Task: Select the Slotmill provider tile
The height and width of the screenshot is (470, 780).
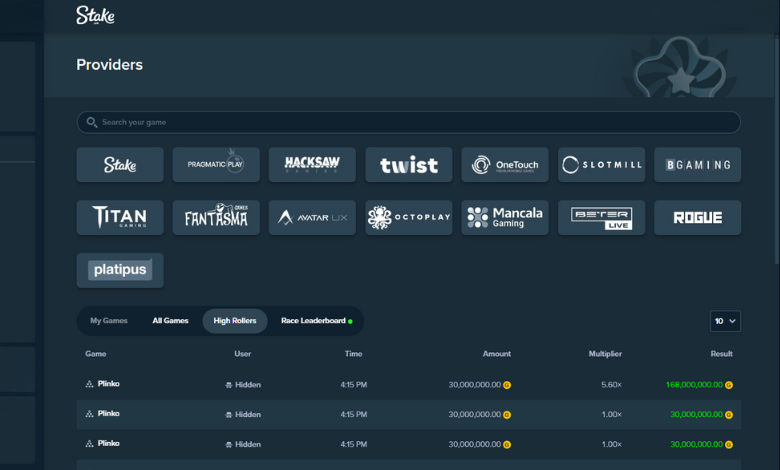Action: (x=601, y=165)
